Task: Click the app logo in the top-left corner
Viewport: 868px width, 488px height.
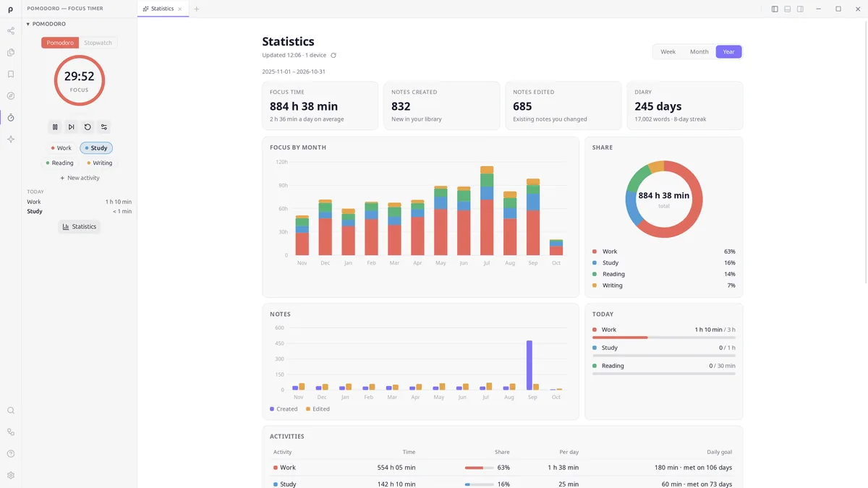Action: click(11, 9)
